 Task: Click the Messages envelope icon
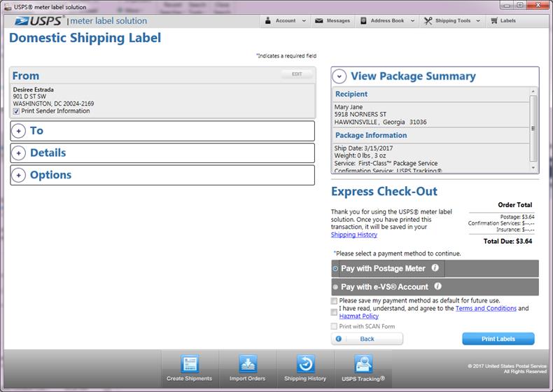(318, 21)
